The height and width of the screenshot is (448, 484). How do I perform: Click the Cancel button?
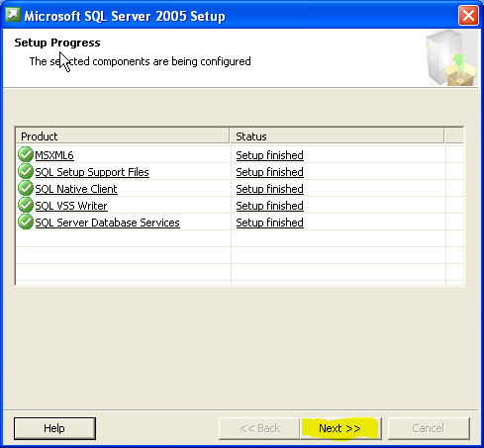(x=429, y=428)
